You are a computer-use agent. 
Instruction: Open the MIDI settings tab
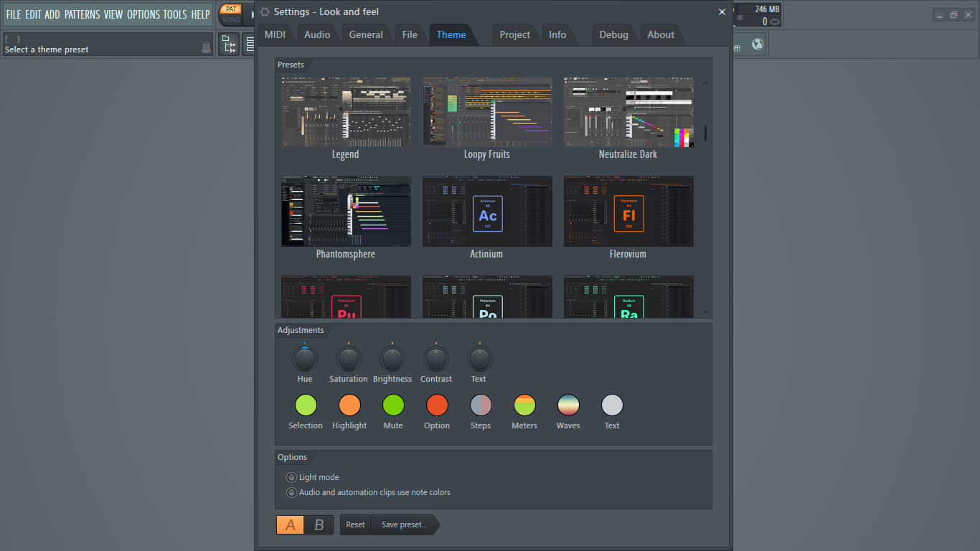(x=275, y=34)
